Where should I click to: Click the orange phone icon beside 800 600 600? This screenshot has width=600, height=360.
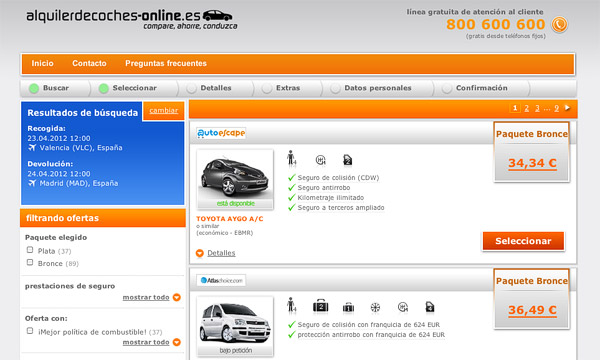(x=559, y=24)
